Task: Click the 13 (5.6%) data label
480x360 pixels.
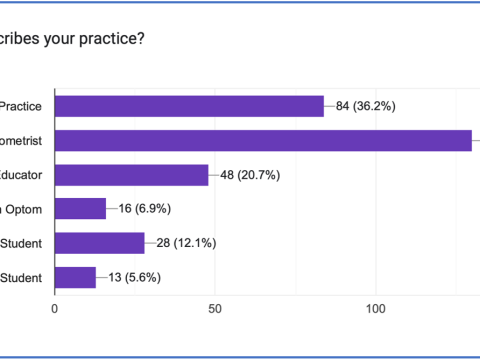Action: tap(135, 277)
